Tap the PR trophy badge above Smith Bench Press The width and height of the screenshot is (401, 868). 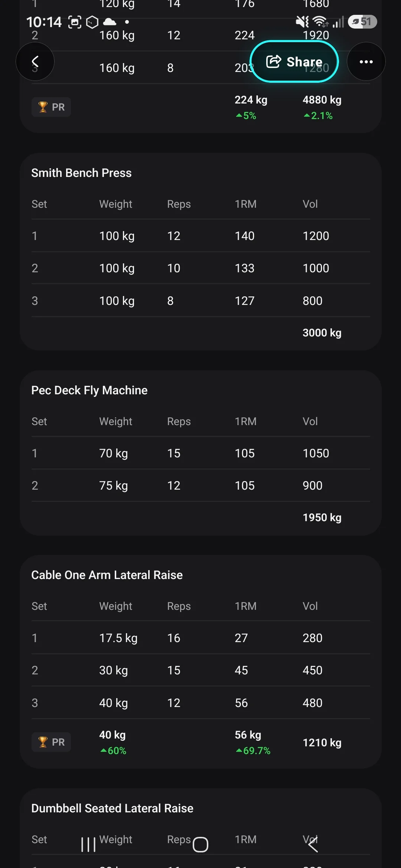click(x=51, y=107)
